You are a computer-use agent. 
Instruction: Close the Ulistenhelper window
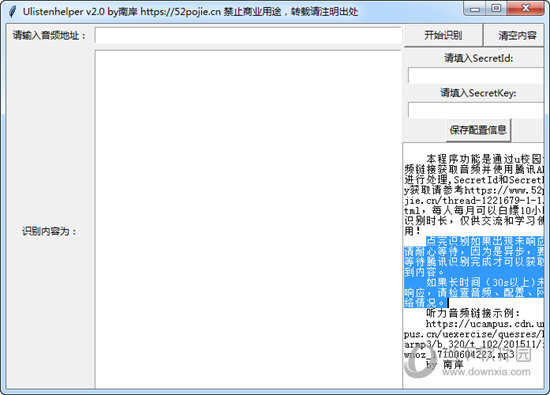525,8
